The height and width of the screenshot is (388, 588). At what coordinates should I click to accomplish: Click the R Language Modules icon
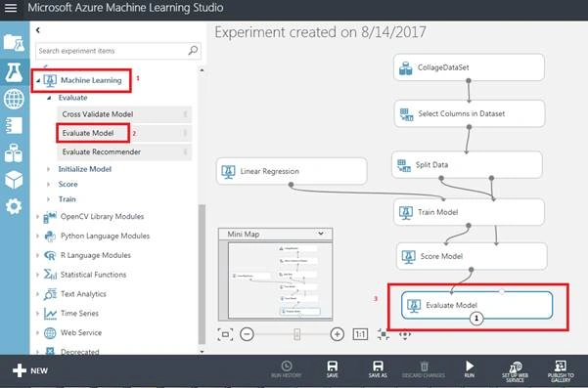[50, 255]
